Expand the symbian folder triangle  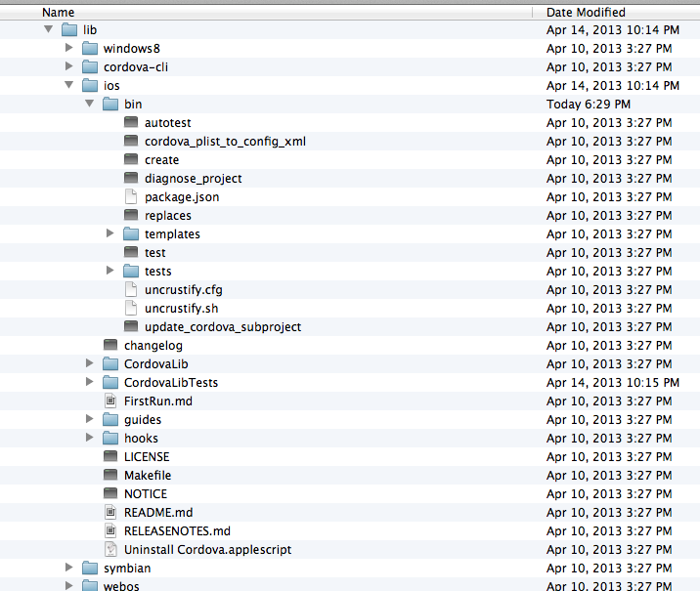click(x=68, y=568)
